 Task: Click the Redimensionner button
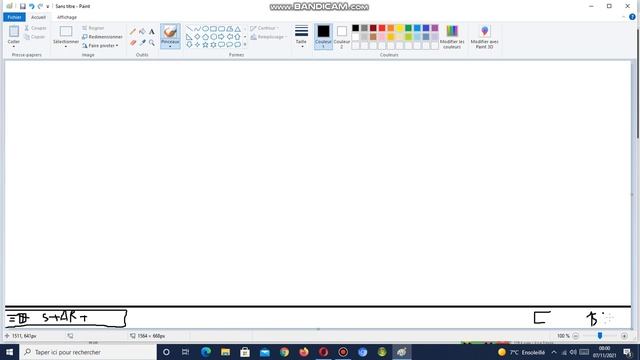coord(102,37)
